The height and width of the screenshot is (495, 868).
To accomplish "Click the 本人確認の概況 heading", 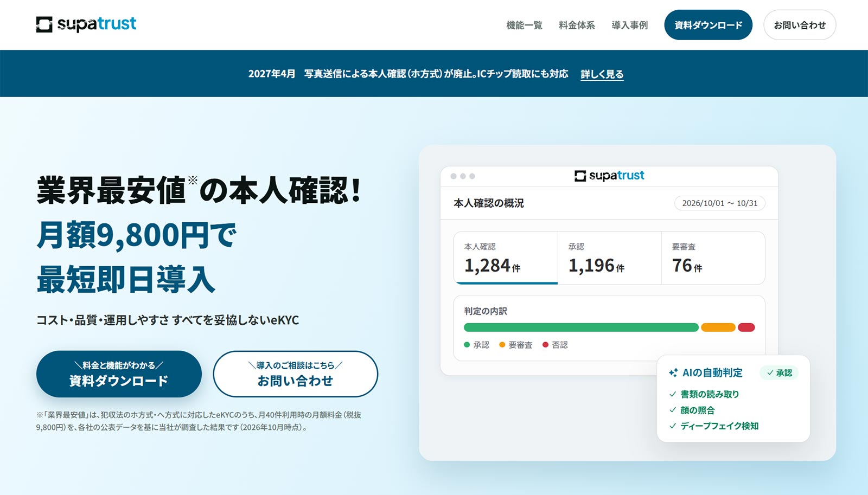I will click(x=489, y=203).
